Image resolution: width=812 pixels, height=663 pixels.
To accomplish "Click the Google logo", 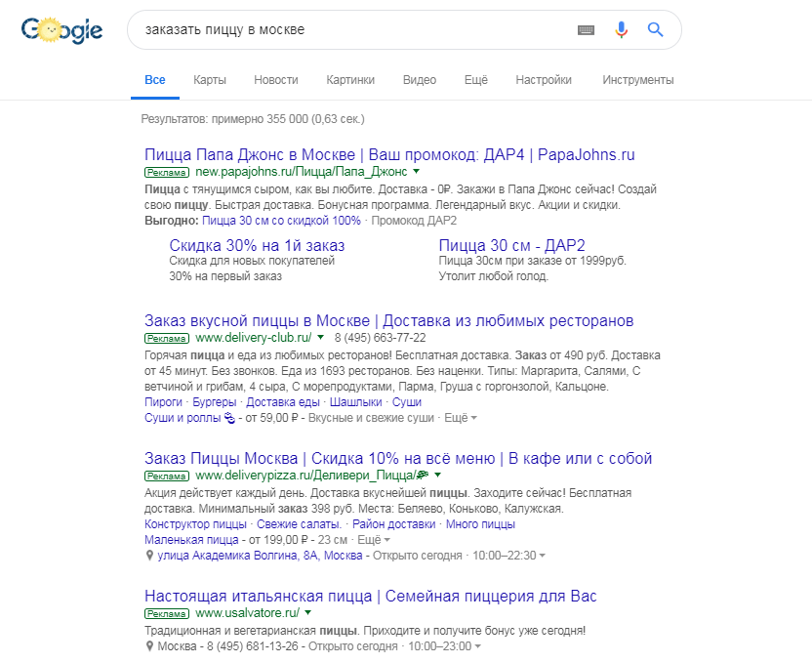I will [x=61, y=30].
